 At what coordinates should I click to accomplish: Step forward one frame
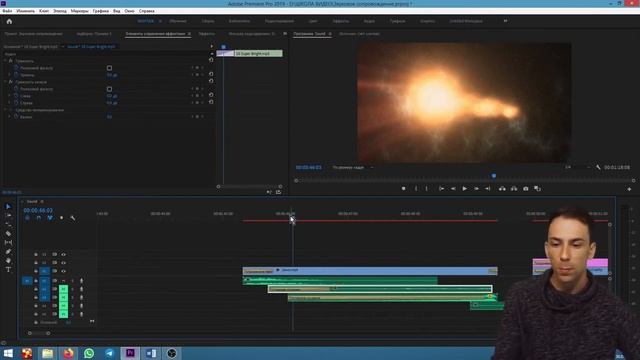(476, 189)
